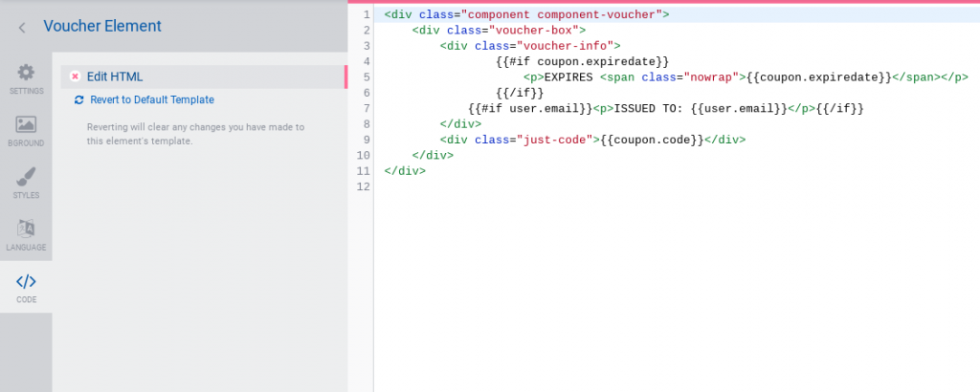Image resolution: width=980 pixels, height=392 pixels.
Task: Click the empty line 12 in editor
Action: pyautogui.click(x=677, y=187)
